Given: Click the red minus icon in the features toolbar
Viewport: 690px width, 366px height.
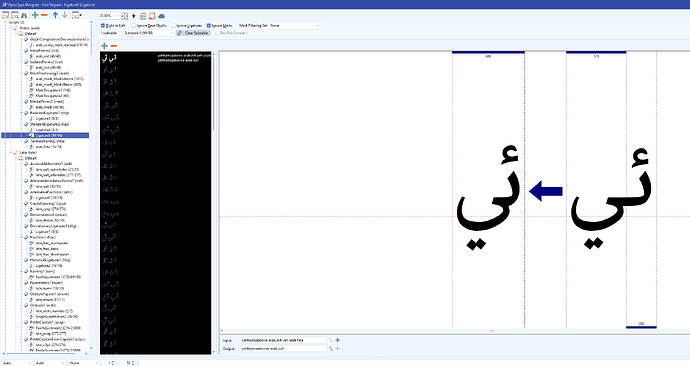Looking at the screenshot, I should 44,15.
